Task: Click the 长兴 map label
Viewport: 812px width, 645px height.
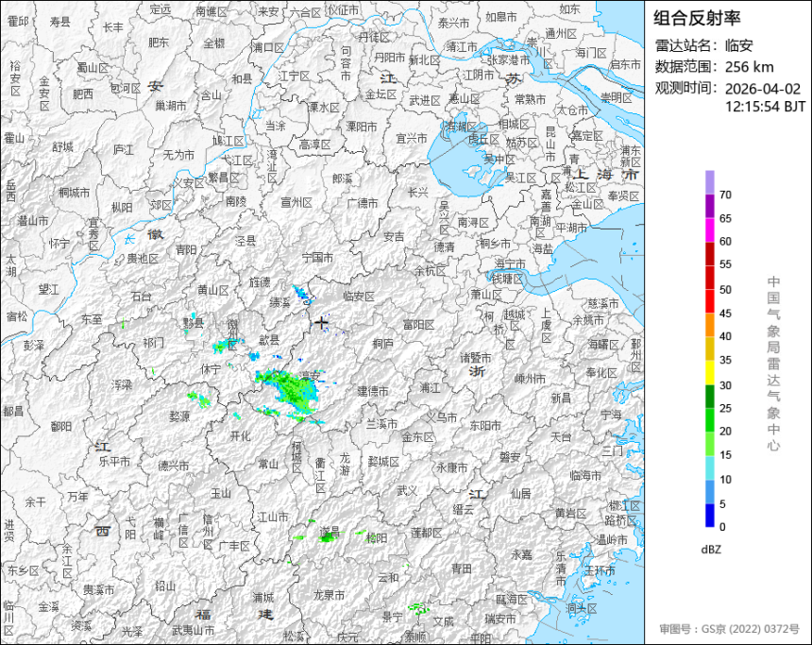Action: pyautogui.click(x=418, y=193)
